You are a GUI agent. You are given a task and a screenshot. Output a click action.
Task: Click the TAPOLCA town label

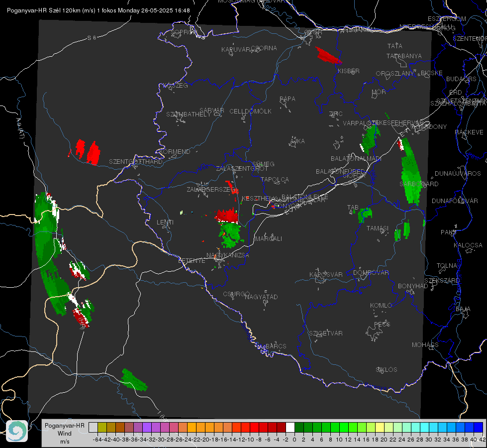[275, 180]
